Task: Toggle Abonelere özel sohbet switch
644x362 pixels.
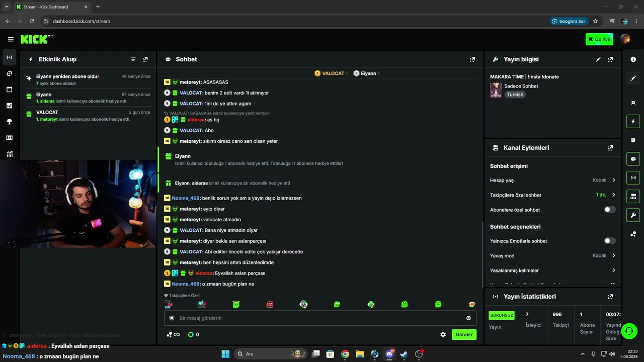Action: [x=609, y=210]
